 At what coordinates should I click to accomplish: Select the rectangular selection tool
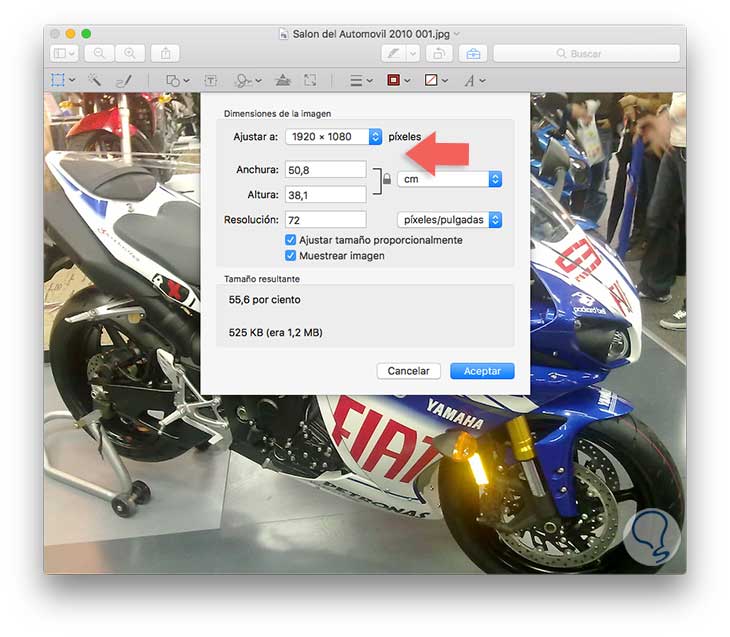pos(58,80)
